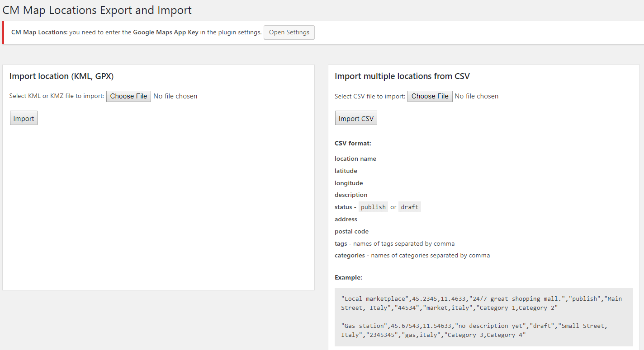The image size is (644, 350).
Task: Click 'No file chosen' beside KML file picker
Action: click(175, 96)
